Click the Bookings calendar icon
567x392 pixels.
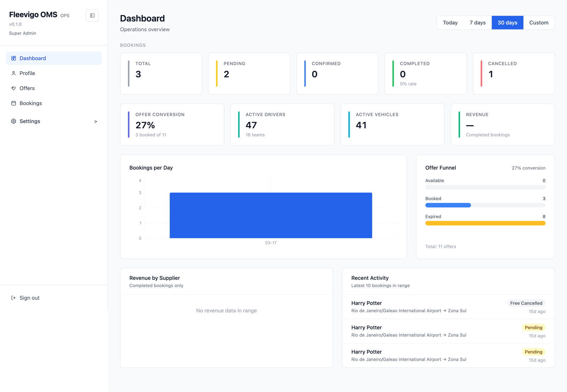[x=13, y=103]
